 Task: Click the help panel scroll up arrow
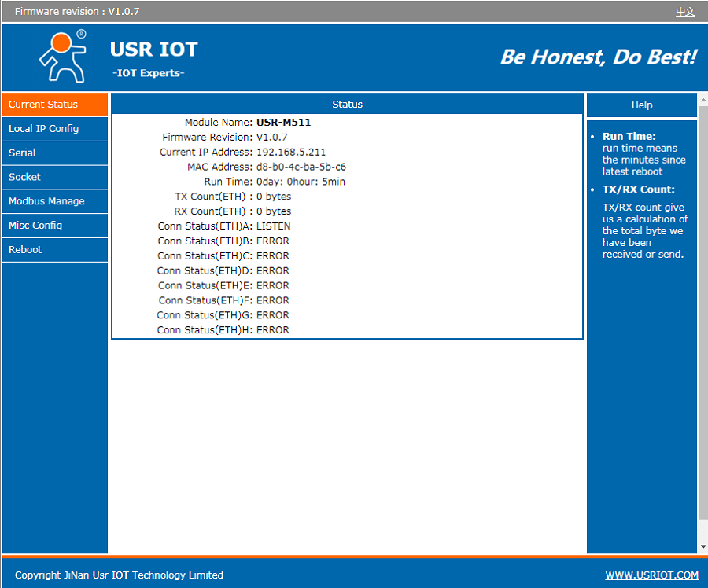(x=703, y=100)
